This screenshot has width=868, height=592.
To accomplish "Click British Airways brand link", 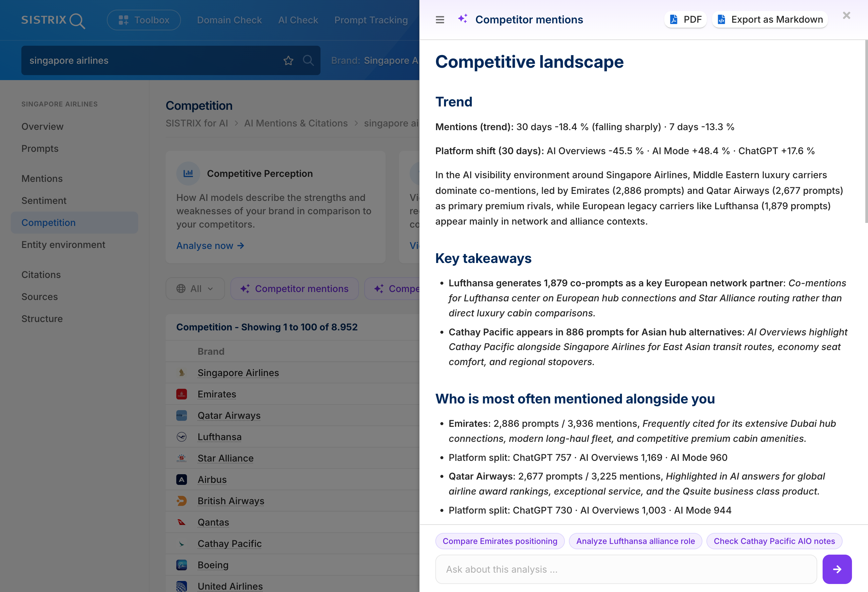I will tap(231, 501).
